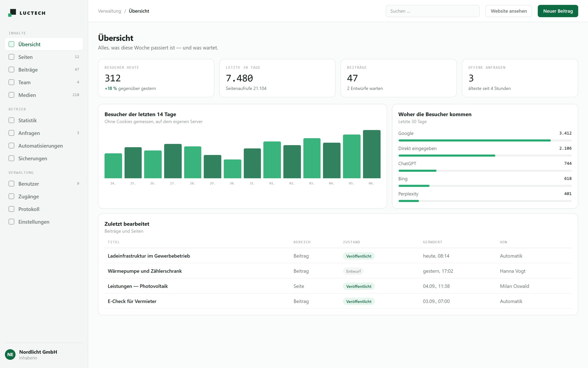The height and width of the screenshot is (368, 588).
Task: Click the Letzte 30 Tage stat card
Action: point(277,78)
